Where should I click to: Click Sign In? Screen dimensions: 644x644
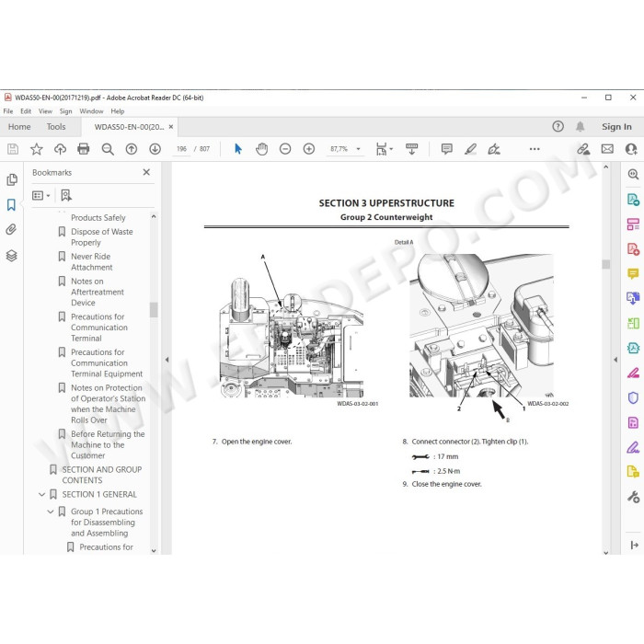pos(616,127)
